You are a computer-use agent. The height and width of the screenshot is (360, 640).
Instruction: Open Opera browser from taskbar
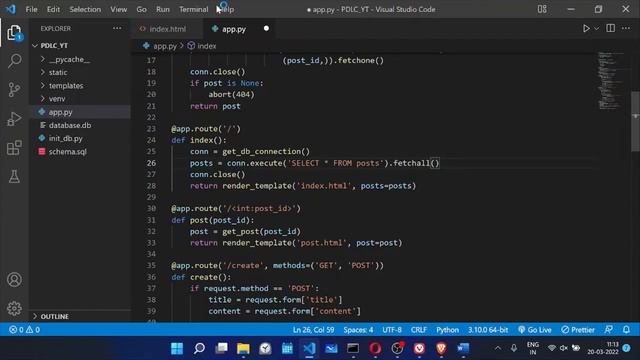pyautogui.click(x=375, y=349)
